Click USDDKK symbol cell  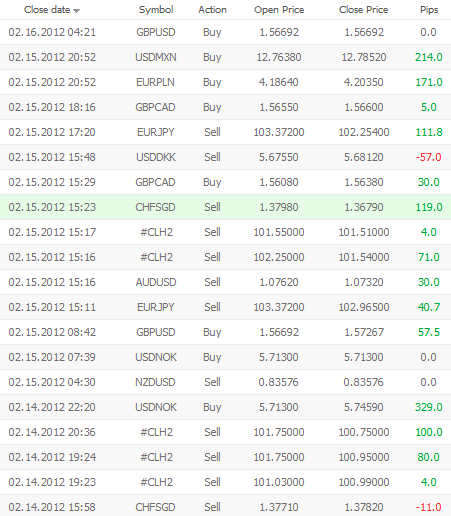(x=156, y=157)
